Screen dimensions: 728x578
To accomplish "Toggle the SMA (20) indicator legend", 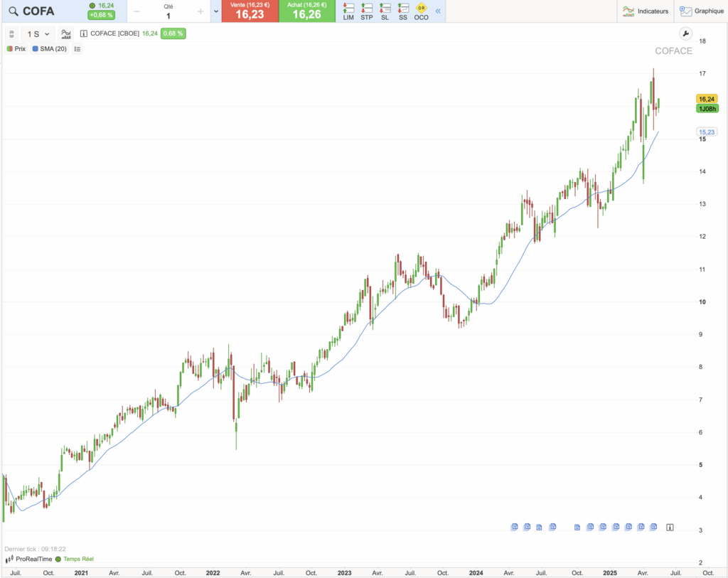I will 50,49.
